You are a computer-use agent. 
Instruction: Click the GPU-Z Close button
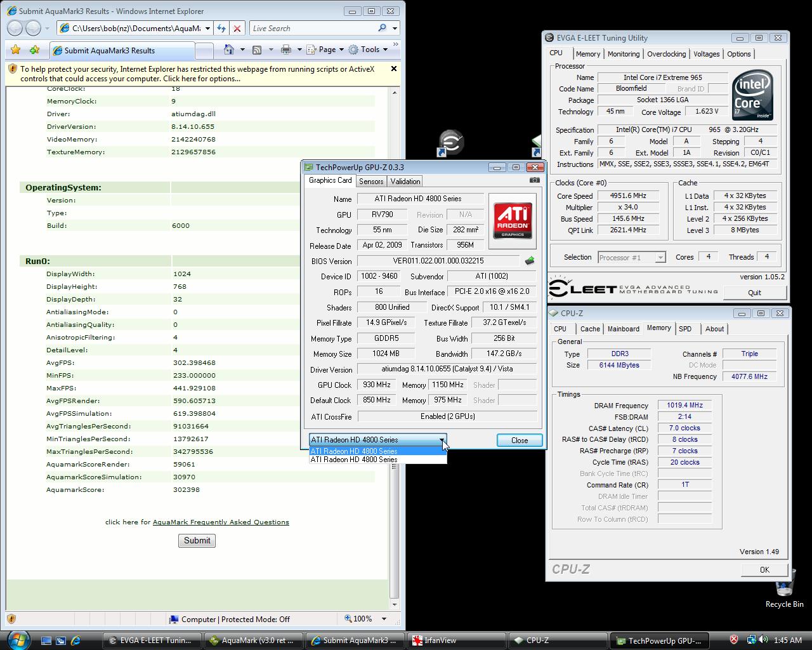tap(520, 440)
